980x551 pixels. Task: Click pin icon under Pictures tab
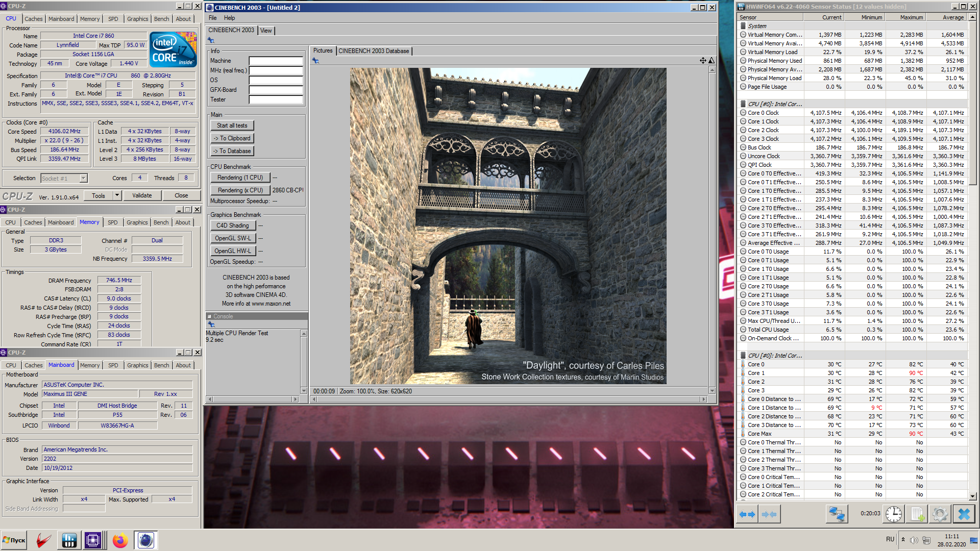click(x=315, y=61)
